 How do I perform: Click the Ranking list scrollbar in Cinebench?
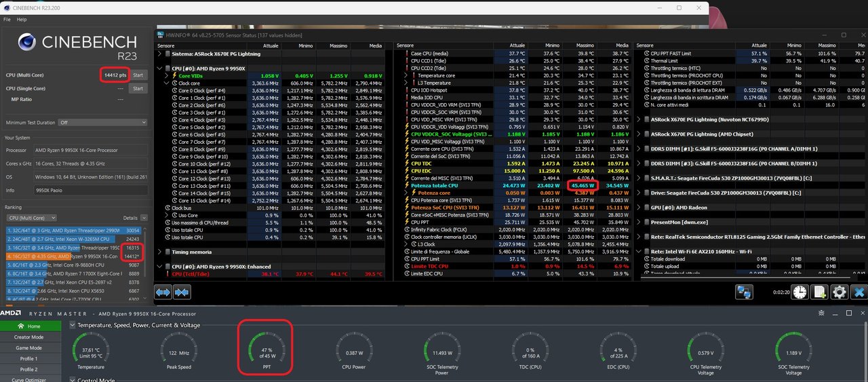pos(144,265)
